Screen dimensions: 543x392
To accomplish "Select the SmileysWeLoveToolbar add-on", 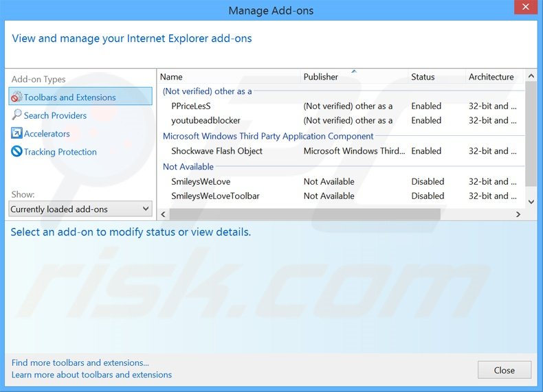I will [x=215, y=196].
